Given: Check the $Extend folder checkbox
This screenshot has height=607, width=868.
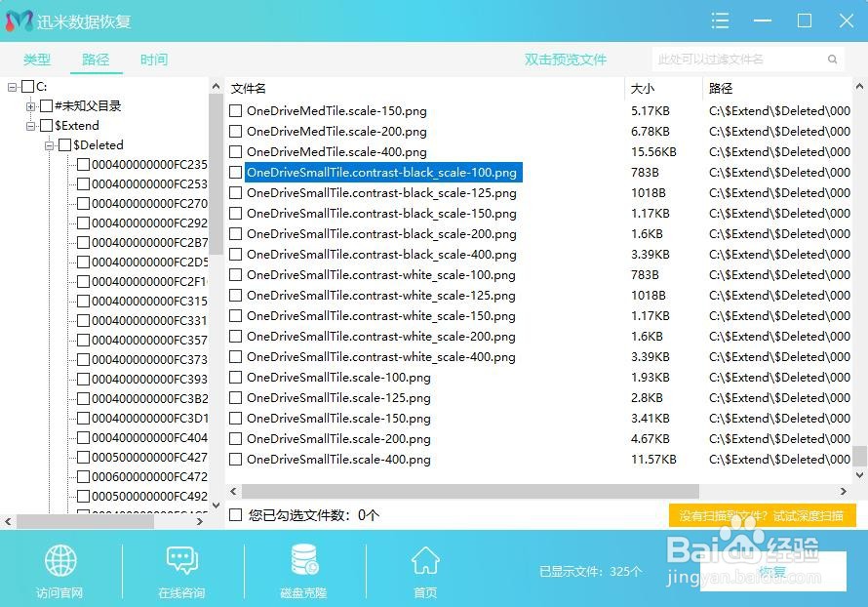Looking at the screenshot, I should (47, 126).
